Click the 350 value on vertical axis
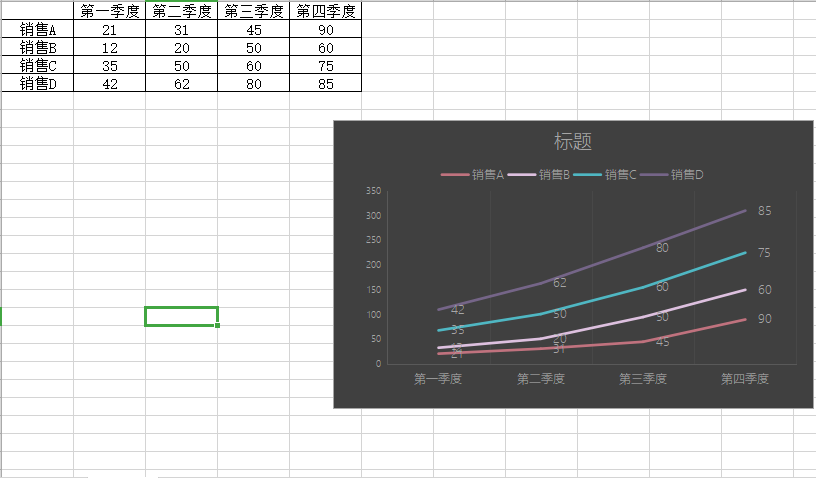The height and width of the screenshot is (478, 816). pos(373,191)
